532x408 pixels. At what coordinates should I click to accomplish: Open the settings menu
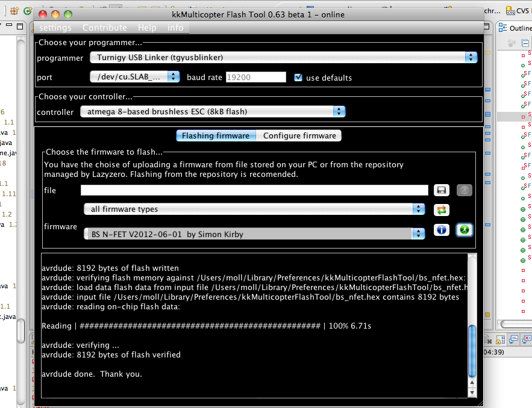pyautogui.click(x=55, y=28)
